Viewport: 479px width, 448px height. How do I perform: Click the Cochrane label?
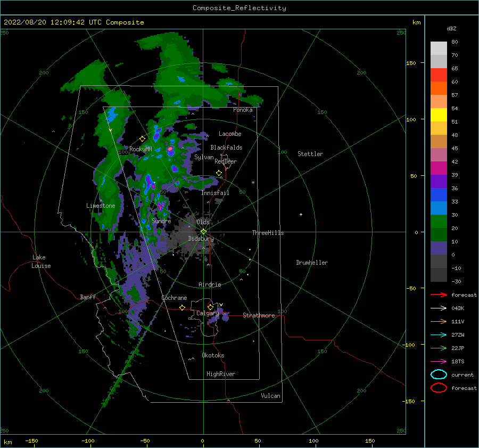coord(174,298)
